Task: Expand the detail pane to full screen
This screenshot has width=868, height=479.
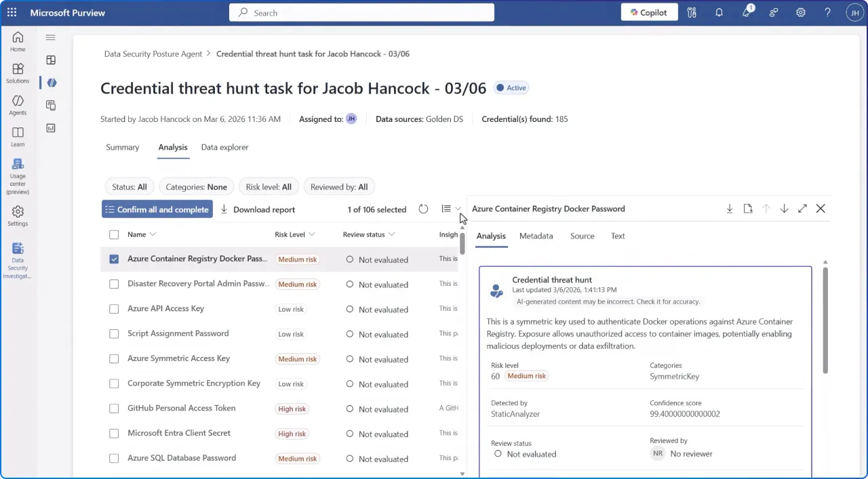Action: click(802, 209)
